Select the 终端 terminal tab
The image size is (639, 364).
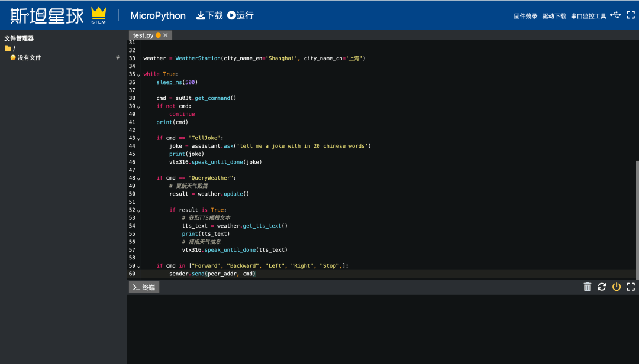coord(144,287)
